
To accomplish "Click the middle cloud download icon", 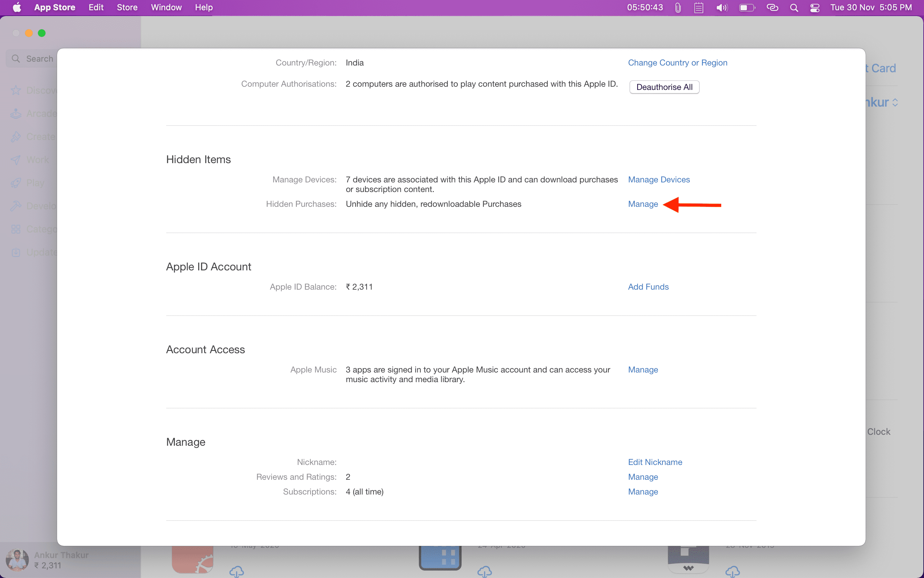I will [484, 572].
